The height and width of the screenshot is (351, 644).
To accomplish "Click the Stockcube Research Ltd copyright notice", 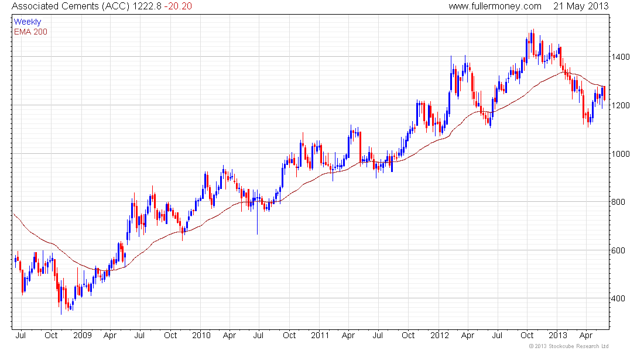I will pyautogui.click(x=569, y=346).
